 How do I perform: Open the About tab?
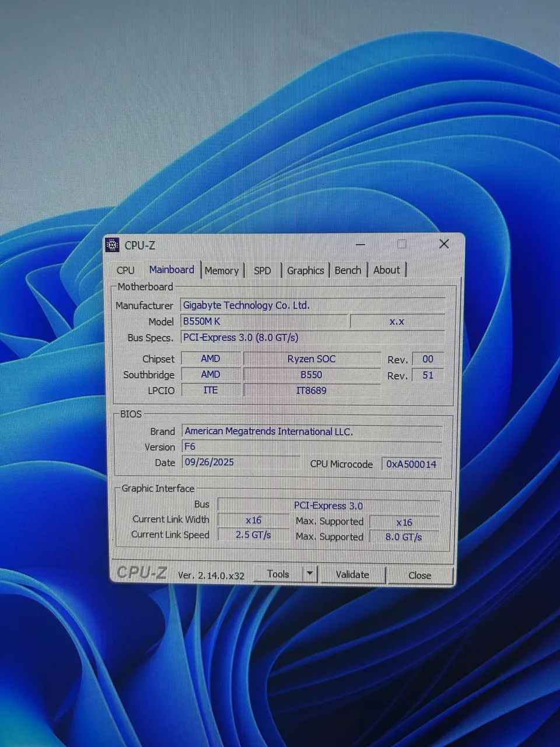coord(387,270)
